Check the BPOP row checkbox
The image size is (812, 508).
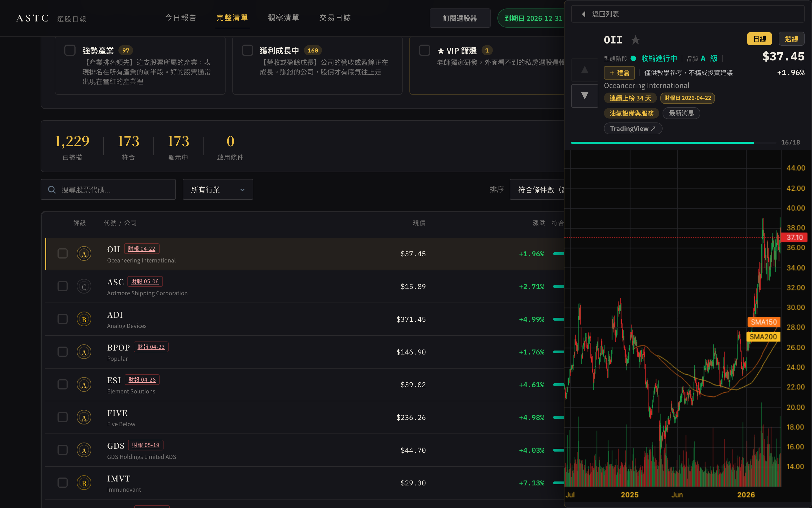point(62,351)
